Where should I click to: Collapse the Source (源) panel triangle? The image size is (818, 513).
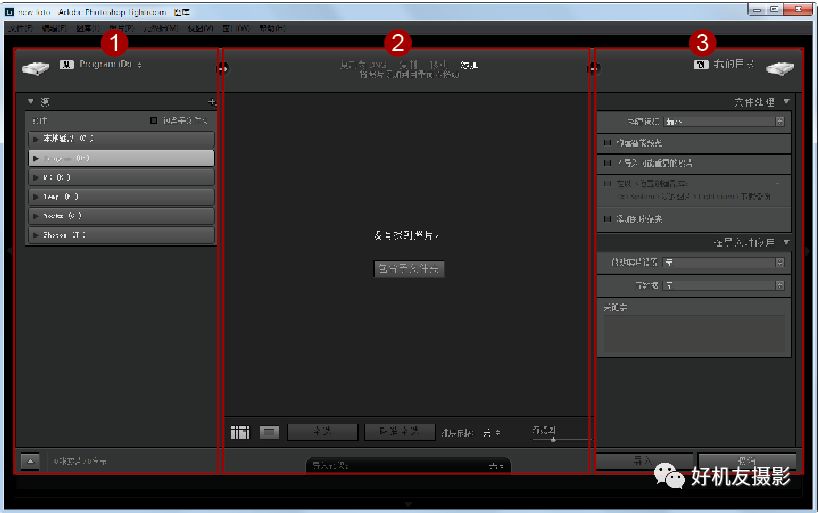31,101
